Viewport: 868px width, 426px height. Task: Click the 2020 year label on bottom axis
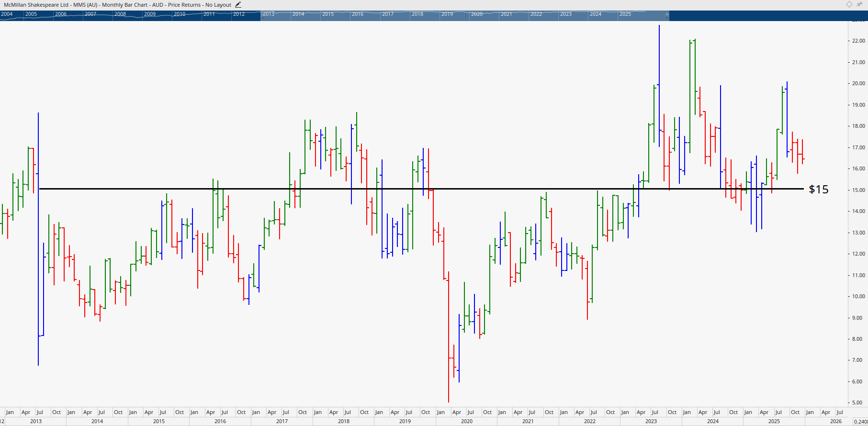467,421
